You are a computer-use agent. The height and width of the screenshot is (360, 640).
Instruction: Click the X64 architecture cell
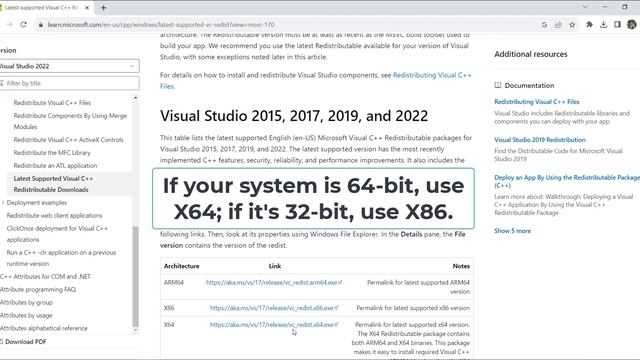169,325
